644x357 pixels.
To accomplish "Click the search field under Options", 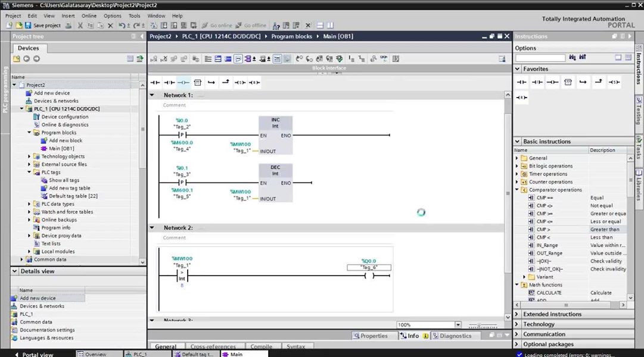I will click(x=540, y=58).
